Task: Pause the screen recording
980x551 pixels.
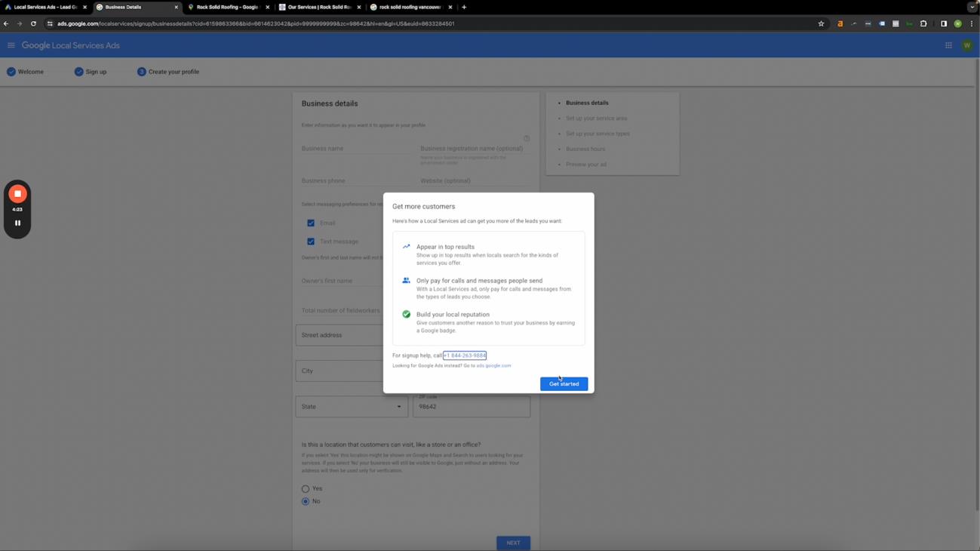Action: [x=17, y=223]
